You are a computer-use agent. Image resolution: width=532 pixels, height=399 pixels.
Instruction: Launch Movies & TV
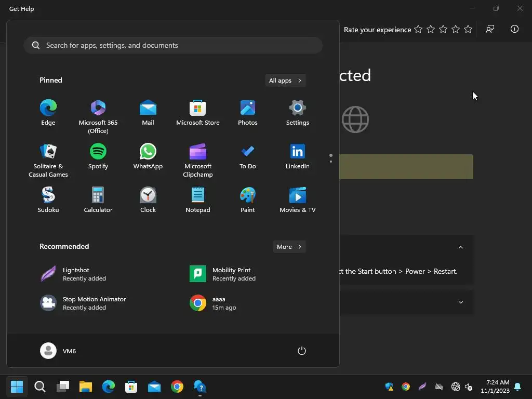click(x=298, y=200)
